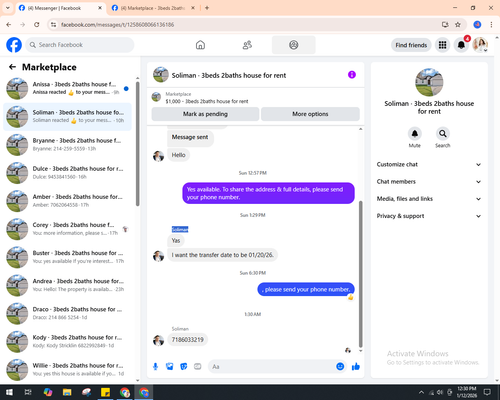Image resolution: width=500 pixels, height=400 pixels.
Task: Click the Search Facebook field
Action: (80, 45)
